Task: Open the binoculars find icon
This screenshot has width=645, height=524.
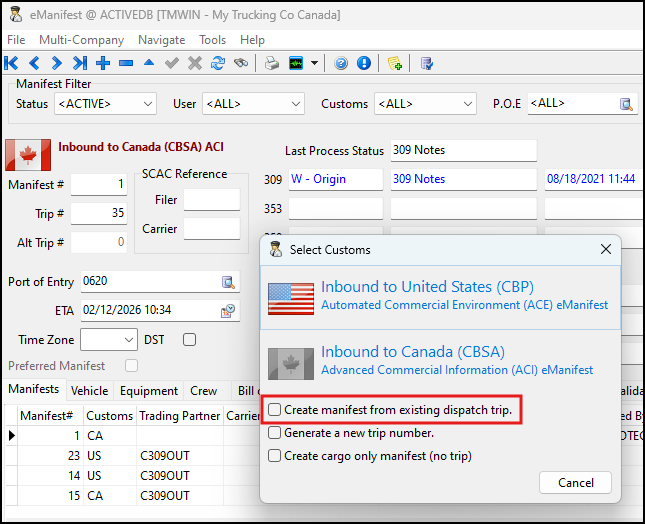Action: click(241, 63)
